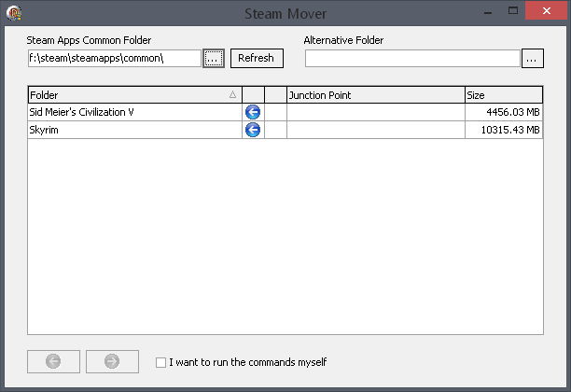Click the greyed left-arrow move-back button
This screenshot has width=571, height=392.
click(53, 361)
